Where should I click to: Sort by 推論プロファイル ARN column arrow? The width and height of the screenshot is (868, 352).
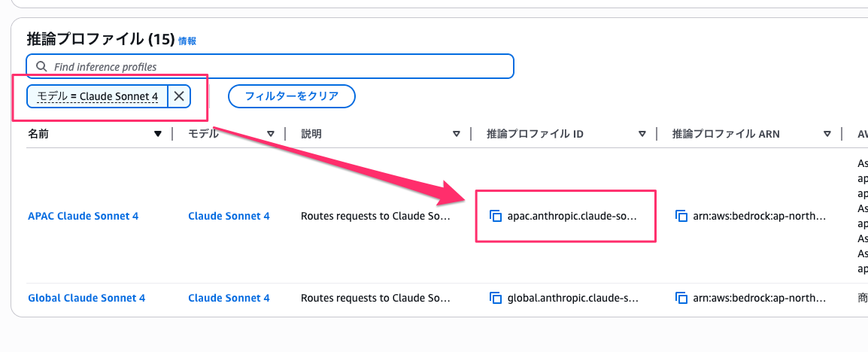827,134
